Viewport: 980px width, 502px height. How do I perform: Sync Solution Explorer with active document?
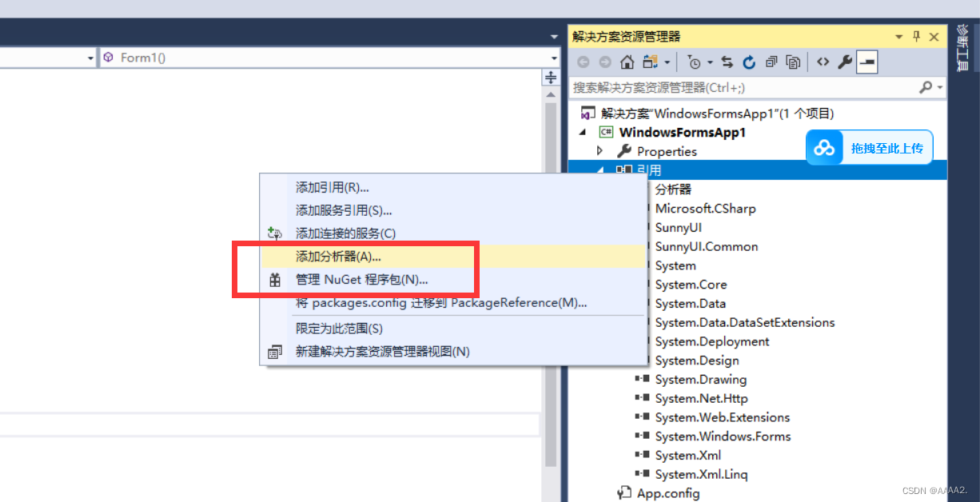[x=727, y=62]
